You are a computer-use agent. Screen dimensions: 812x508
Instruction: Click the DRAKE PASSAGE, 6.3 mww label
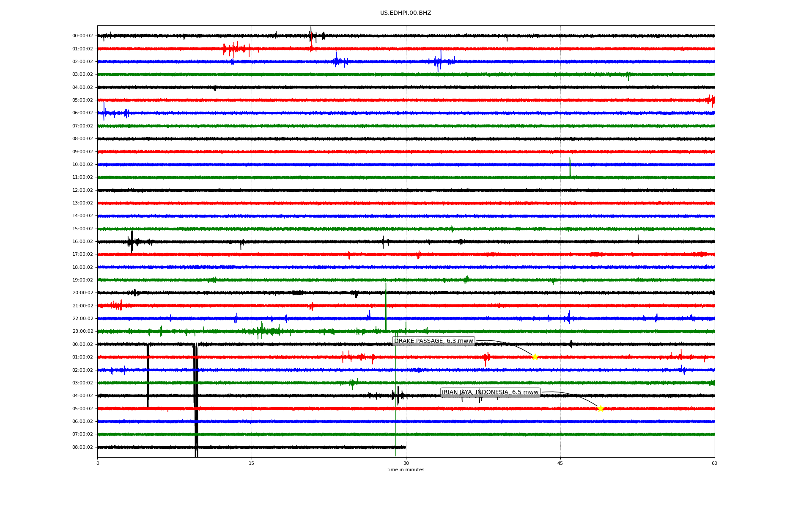click(x=433, y=341)
